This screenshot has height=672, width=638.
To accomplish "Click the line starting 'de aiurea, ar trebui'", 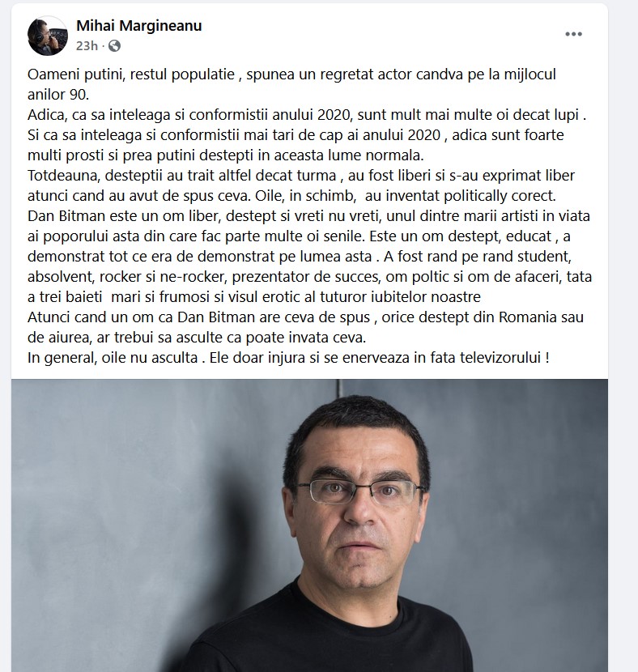I will click(x=197, y=338).
